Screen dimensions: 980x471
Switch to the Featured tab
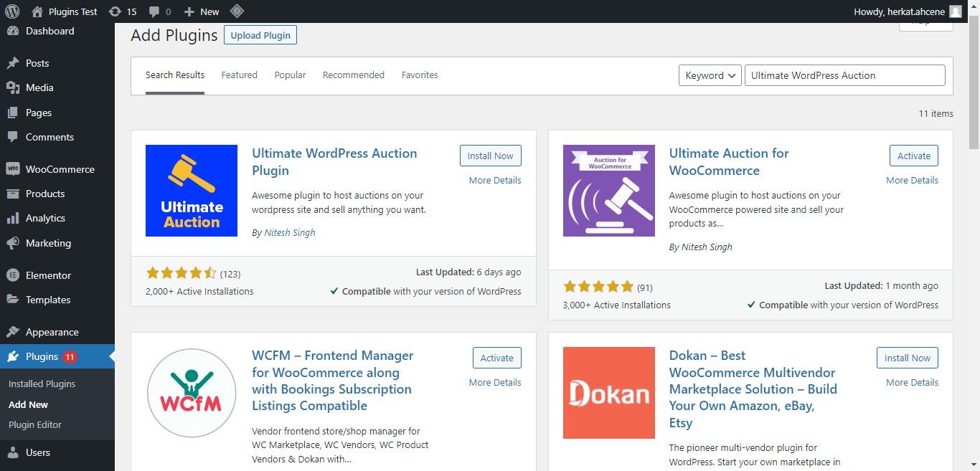pos(239,75)
